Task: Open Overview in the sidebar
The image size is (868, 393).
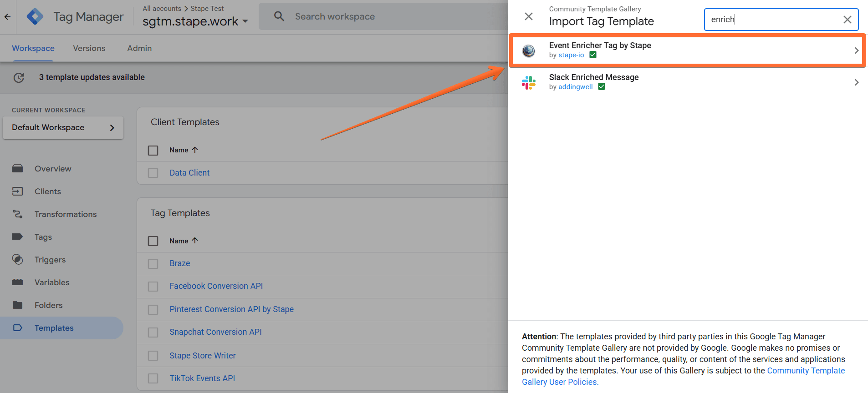Action: 53,169
